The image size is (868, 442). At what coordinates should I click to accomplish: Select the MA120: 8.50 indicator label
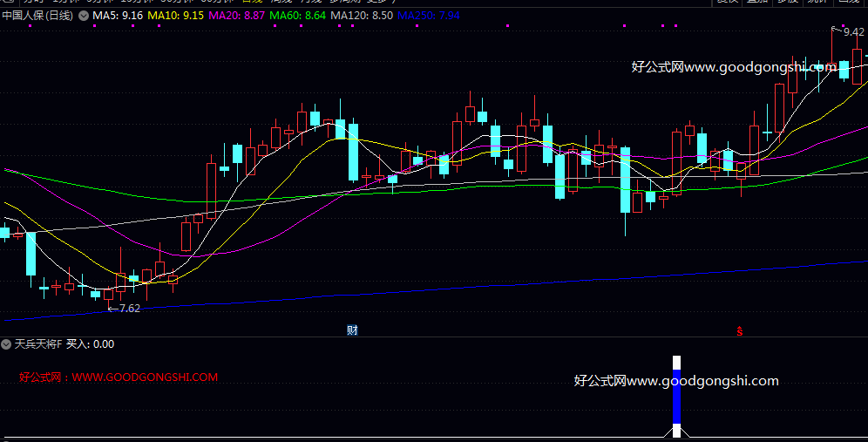tap(362, 16)
